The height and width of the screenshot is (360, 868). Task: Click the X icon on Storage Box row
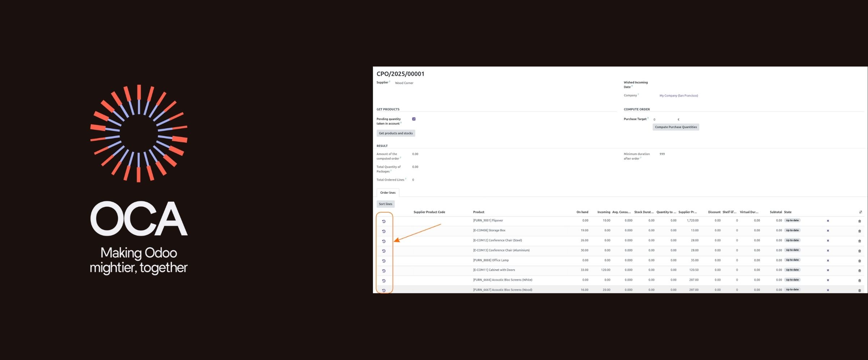pyautogui.click(x=828, y=231)
